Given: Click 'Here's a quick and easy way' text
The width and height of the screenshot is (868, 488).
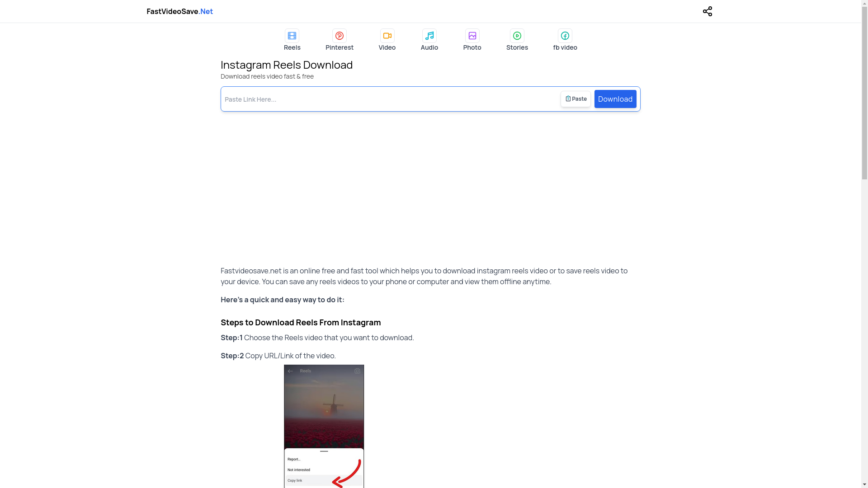Looking at the screenshot, I should point(283,300).
